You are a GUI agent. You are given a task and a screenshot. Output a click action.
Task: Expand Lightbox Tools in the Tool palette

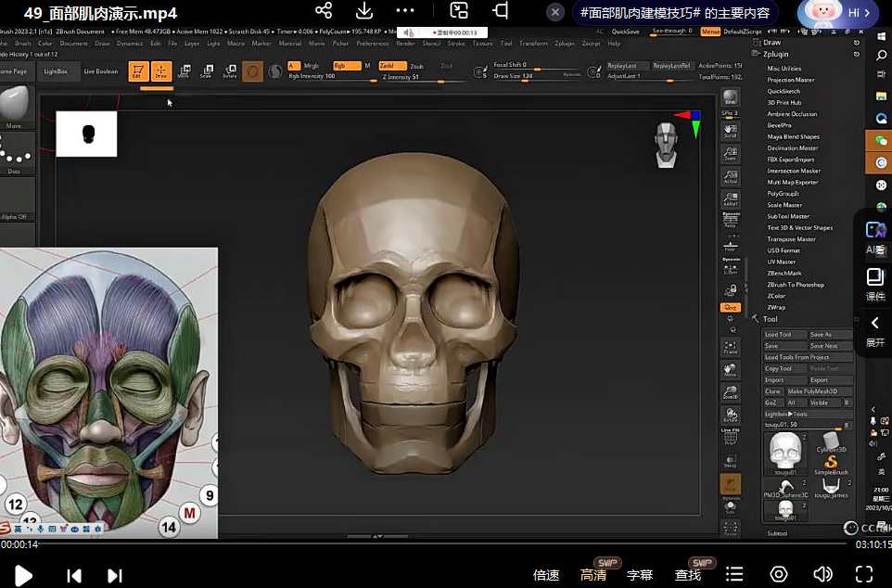[787, 414]
